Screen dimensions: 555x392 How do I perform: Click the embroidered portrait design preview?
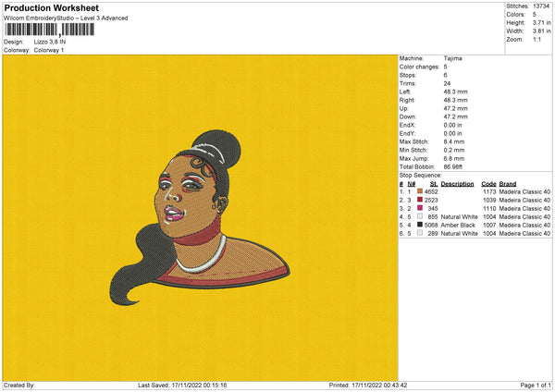[200, 218]
